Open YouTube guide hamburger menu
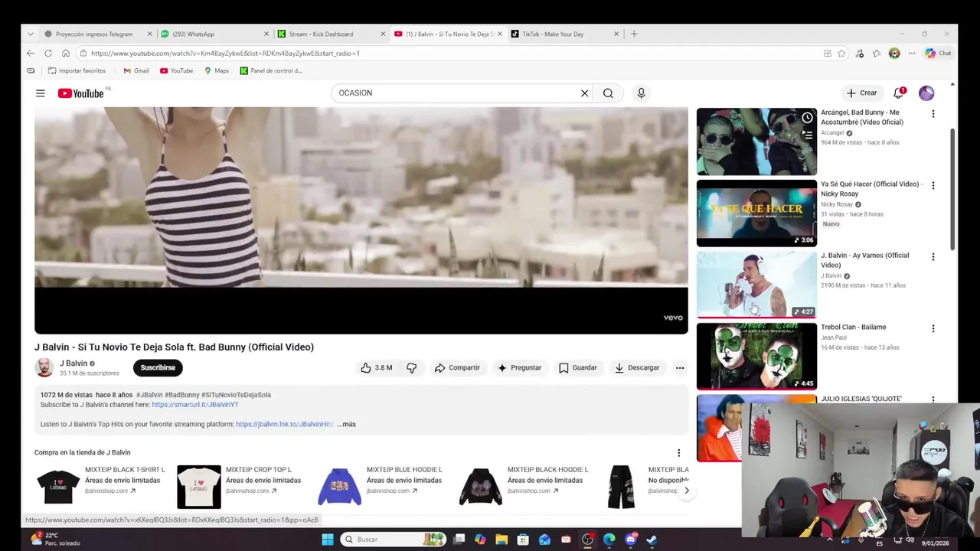 point(40,93)
